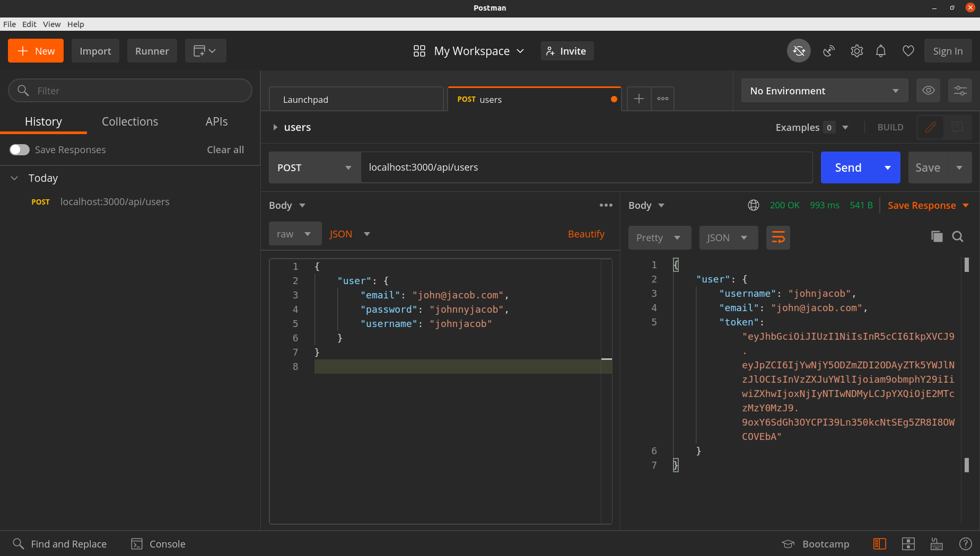Open the request JSON format dropdown

coord(350,234)
